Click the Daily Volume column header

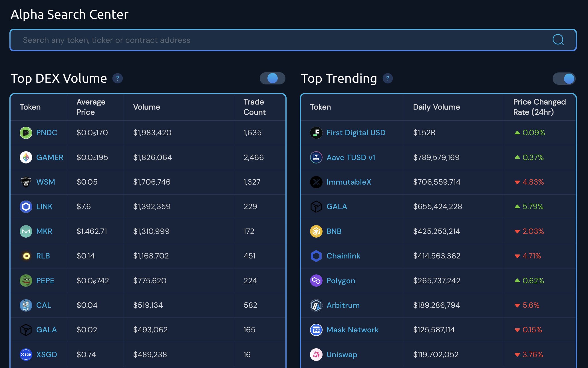pos(436,107)
